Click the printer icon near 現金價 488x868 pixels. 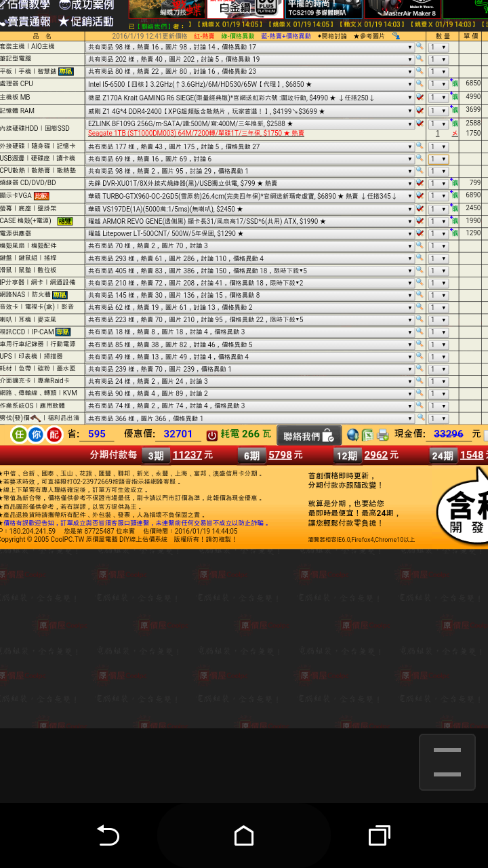coord(383,435)
